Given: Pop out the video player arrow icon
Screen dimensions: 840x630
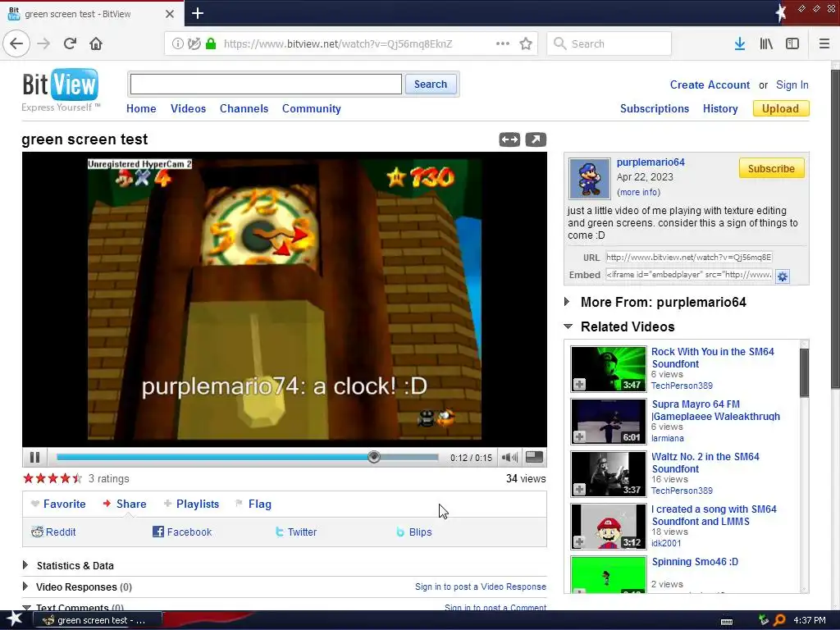Looking at the screenshot, I should tap(536, 139).
